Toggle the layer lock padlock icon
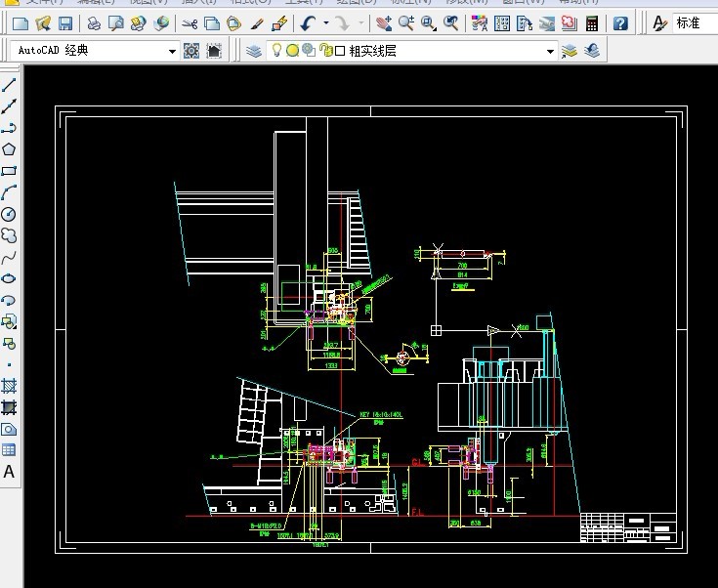 tap(325, 51)
